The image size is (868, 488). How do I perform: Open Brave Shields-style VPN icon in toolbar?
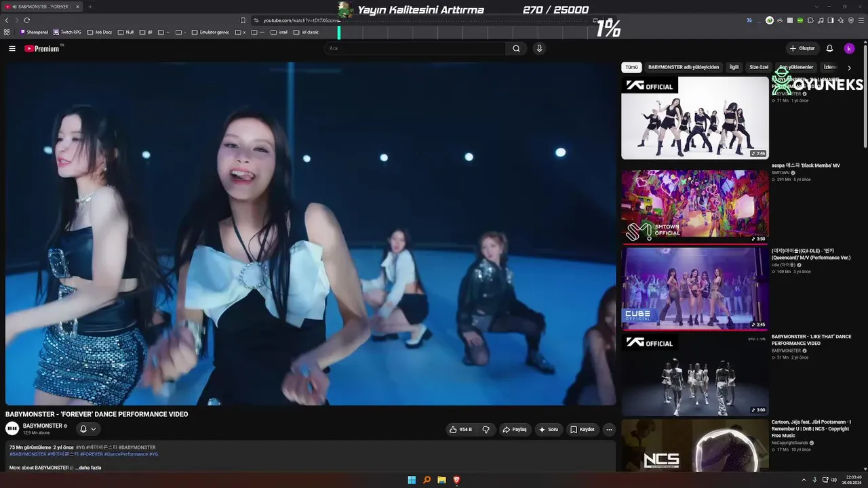click(x=851, y=20)
